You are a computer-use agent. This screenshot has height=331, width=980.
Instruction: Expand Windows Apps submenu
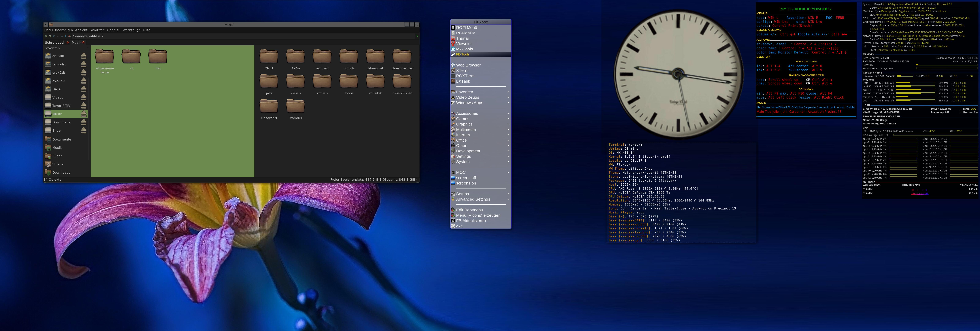481,103
